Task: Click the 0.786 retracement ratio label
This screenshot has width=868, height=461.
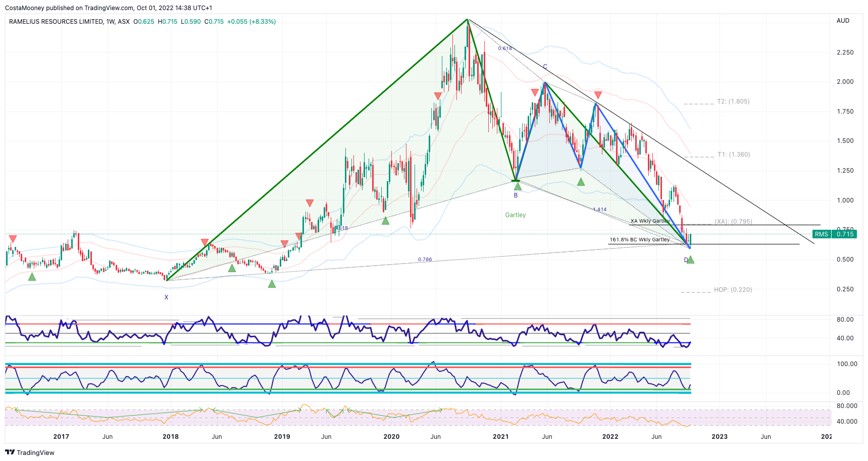Action: (x=425, y=260)
